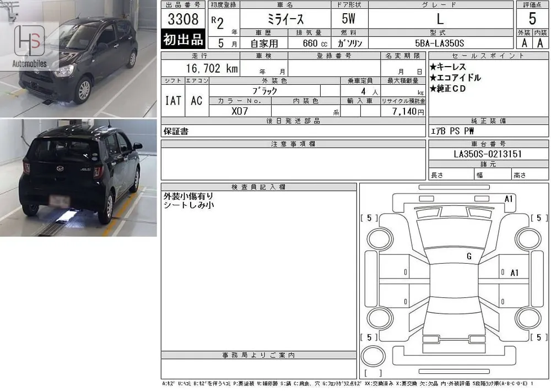Click the 内装色 header
The width and height of the screenshot is (551, 392).
click(x=306, y=101)
